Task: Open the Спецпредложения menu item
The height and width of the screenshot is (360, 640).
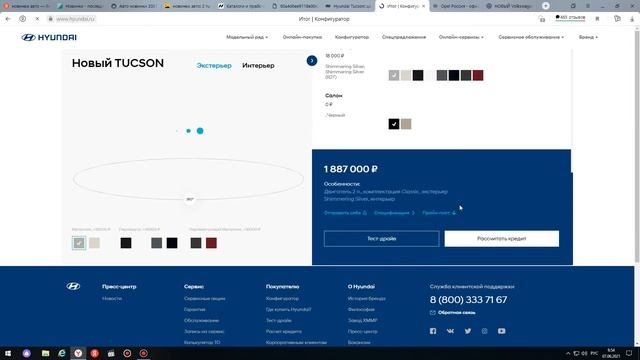Action: coord(404,37)
